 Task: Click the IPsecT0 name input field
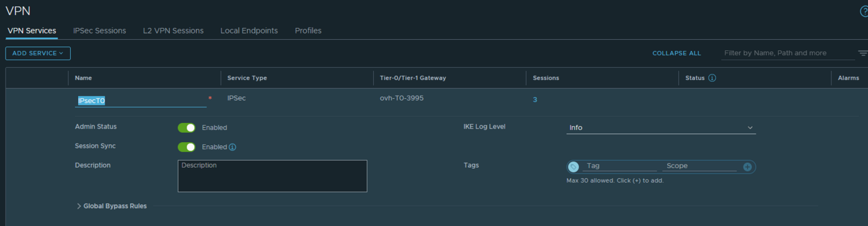(x=141, y=100)
